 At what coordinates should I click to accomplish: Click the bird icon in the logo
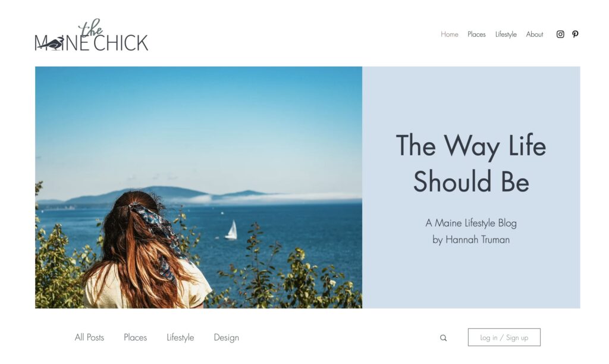click(x=53, y=43)
